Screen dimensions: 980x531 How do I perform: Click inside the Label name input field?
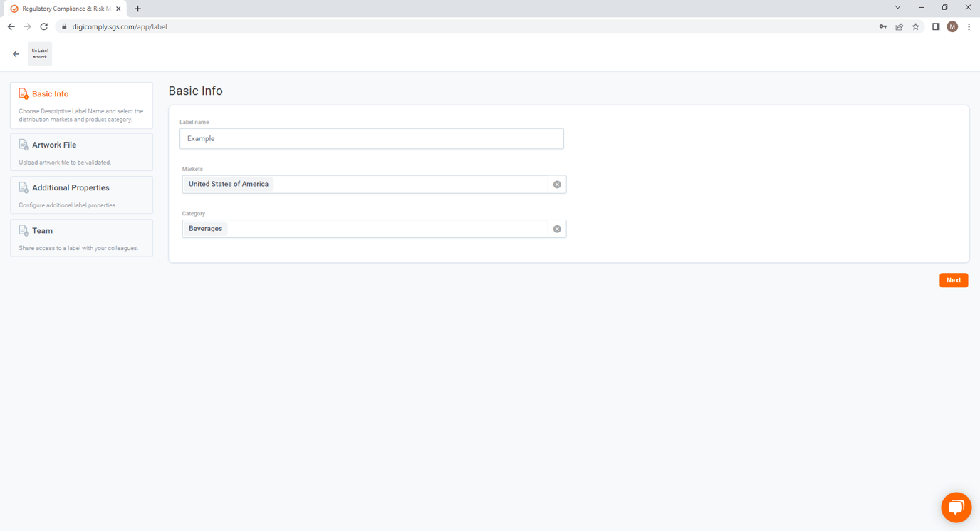(x=371, y=138)
